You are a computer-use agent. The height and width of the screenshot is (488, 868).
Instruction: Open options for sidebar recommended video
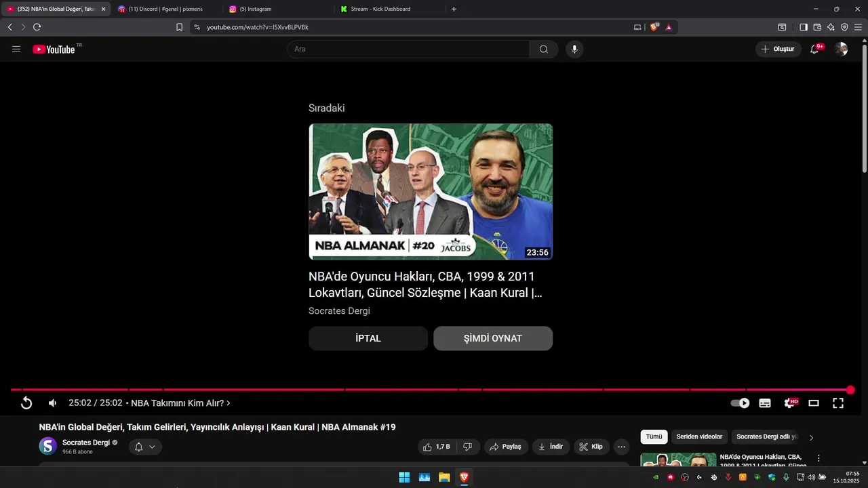(x=818, y=458)
